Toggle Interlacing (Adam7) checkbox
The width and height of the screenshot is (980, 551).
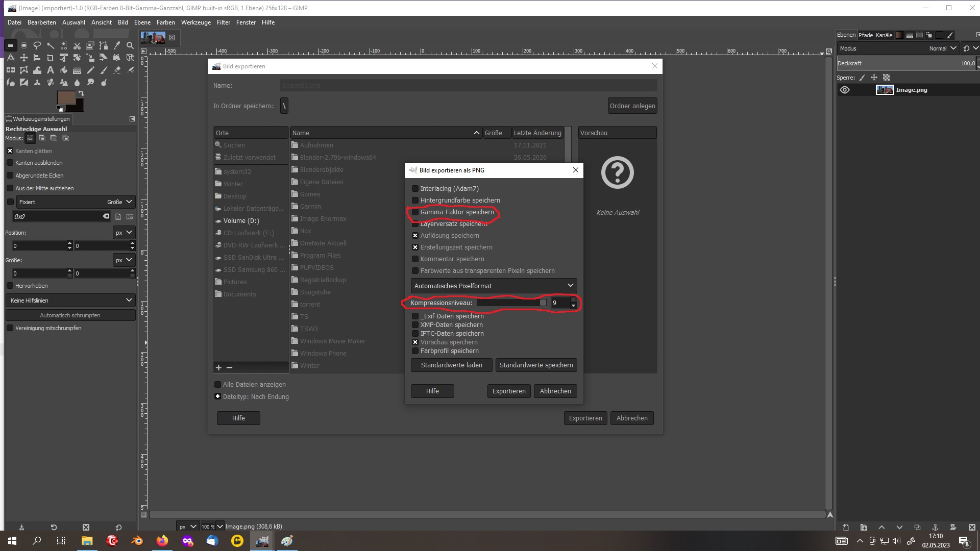point(415,189)
